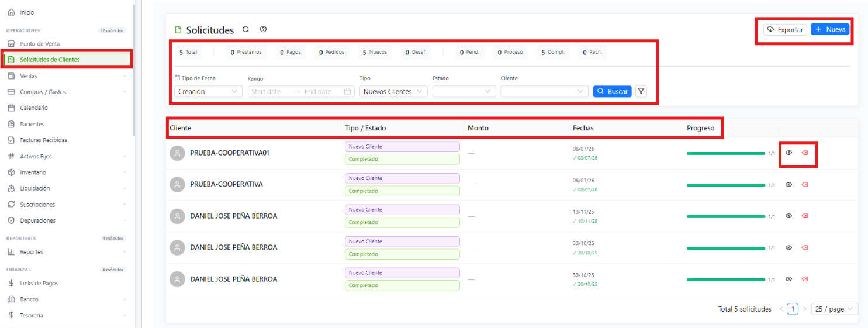
Task: View the 10/11/25 request eye icon
Action: click(x=789, y=216)
